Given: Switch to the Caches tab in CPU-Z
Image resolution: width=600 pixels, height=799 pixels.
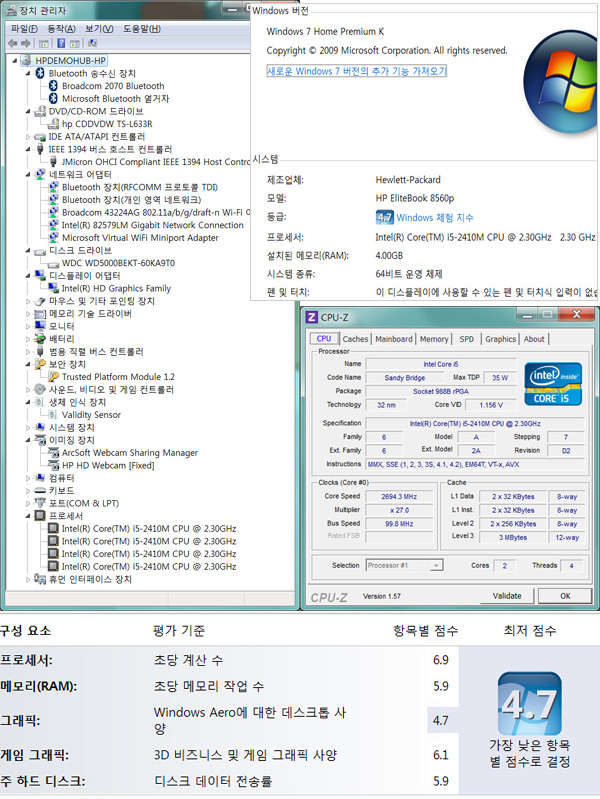Looking at the screenshot, I should pos(355,339).
